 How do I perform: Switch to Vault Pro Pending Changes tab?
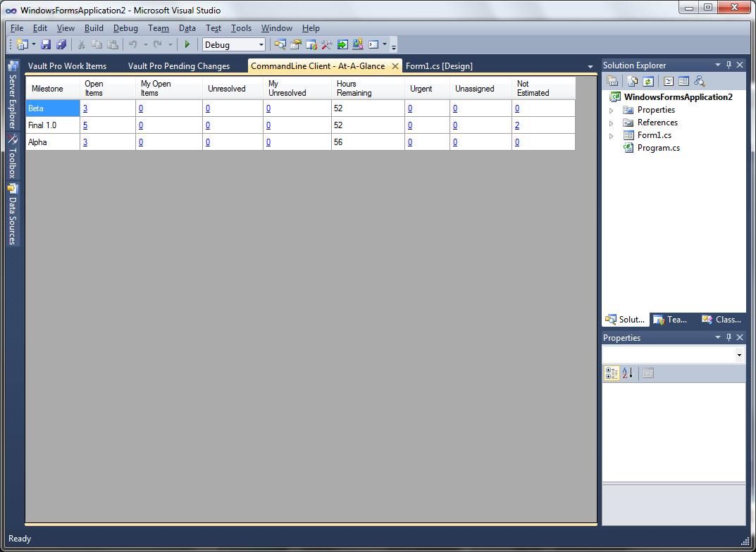[179, 66]
